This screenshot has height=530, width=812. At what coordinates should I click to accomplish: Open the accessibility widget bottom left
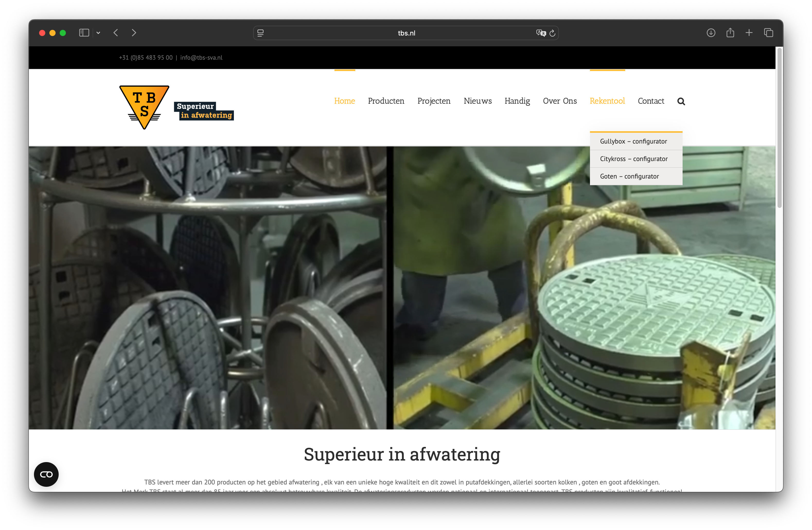click(46, 474)
